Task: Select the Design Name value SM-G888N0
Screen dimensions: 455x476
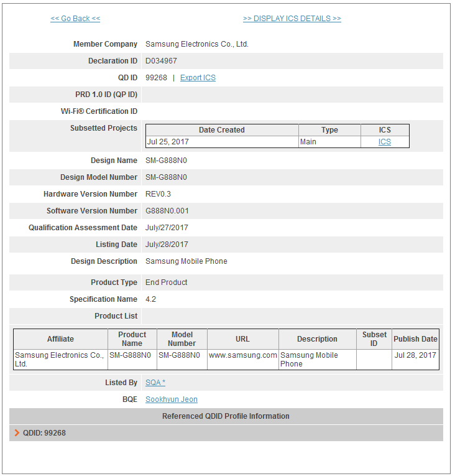Action: 166,161
